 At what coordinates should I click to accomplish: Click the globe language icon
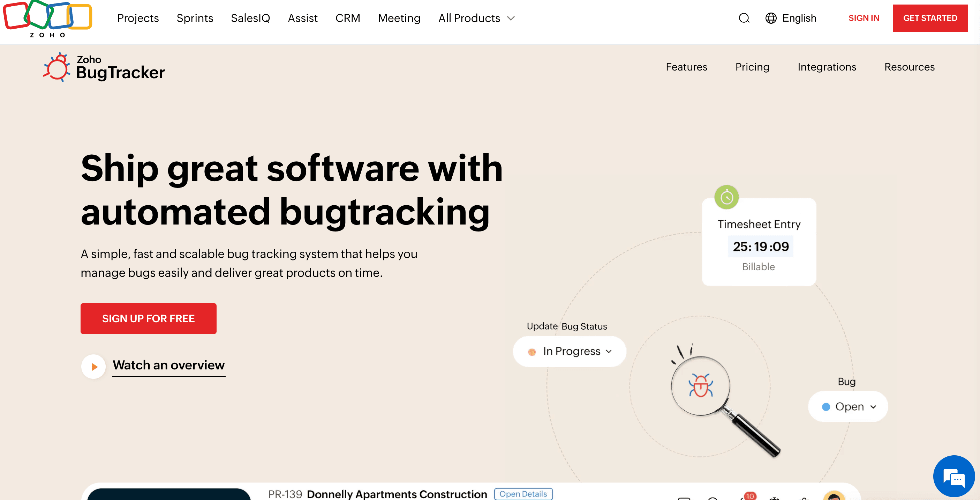[x=770, y=18]
